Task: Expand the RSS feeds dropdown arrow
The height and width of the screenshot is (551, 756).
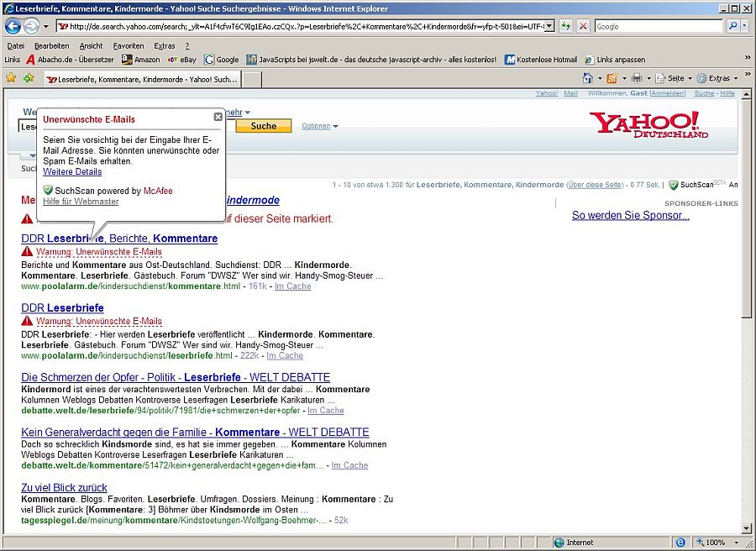Action: tap(624, 78)
